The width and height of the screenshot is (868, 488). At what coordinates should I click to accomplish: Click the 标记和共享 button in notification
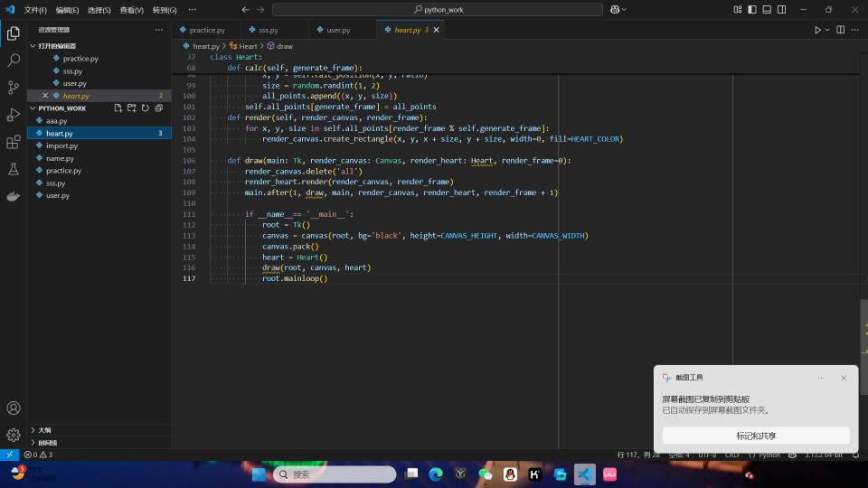point(756,436)
